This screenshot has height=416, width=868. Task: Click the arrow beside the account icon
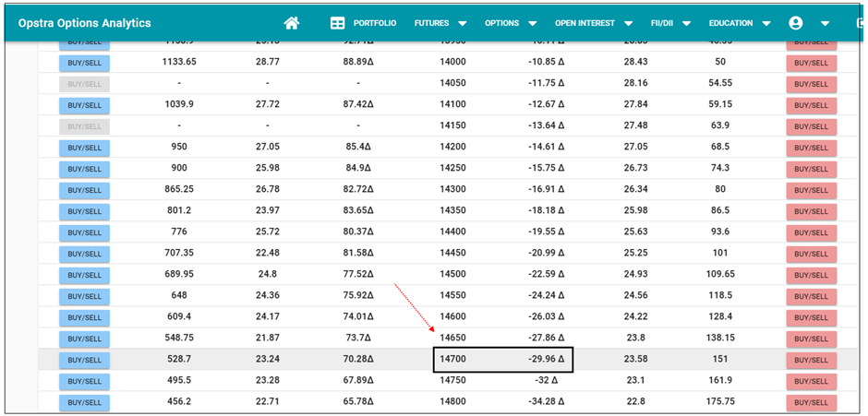[x=825, y=23]
